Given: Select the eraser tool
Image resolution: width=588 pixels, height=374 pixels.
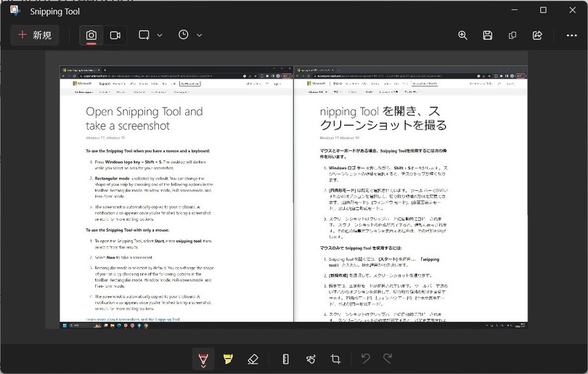Looking at the screenshot, I should click(x=253, y=359).
